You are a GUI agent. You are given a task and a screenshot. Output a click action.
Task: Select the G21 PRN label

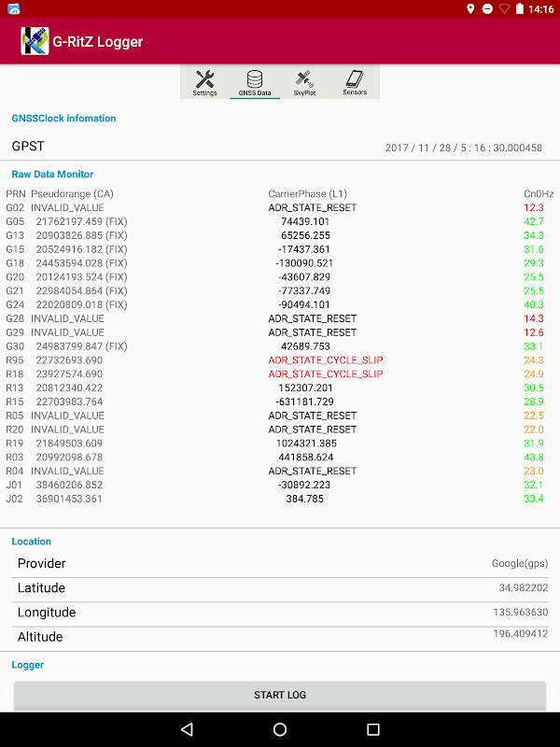point(15,290)
